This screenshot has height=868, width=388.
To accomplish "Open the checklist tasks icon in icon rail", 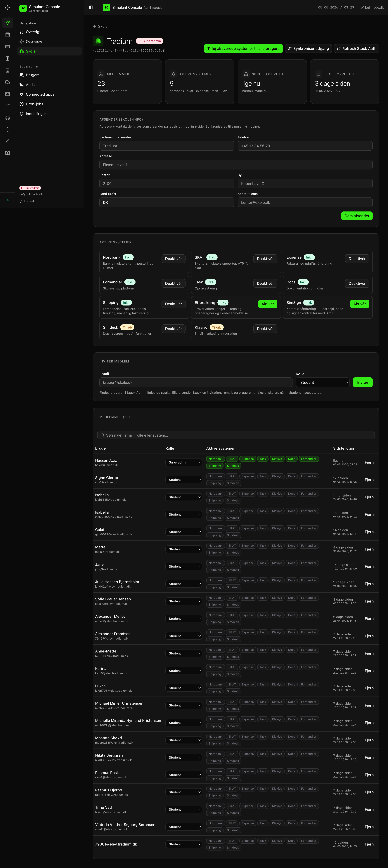I will point(7,106).
